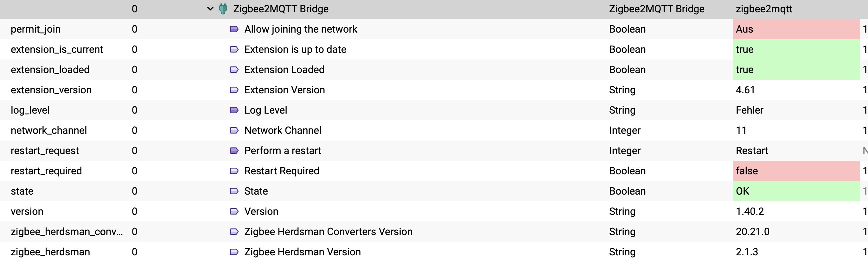Click the variable icon beside State

234,191
